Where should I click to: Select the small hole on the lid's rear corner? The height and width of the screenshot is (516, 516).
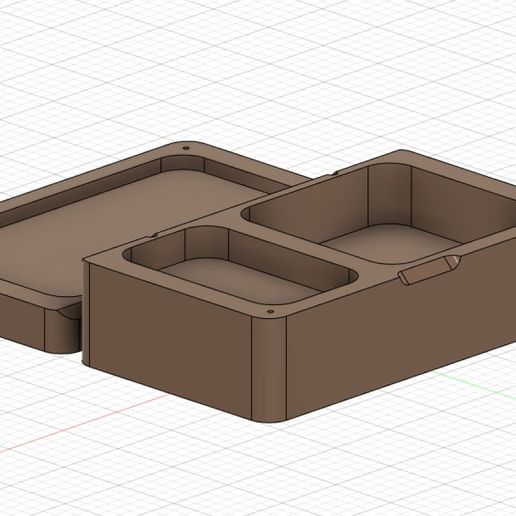[x=186, y=148]
